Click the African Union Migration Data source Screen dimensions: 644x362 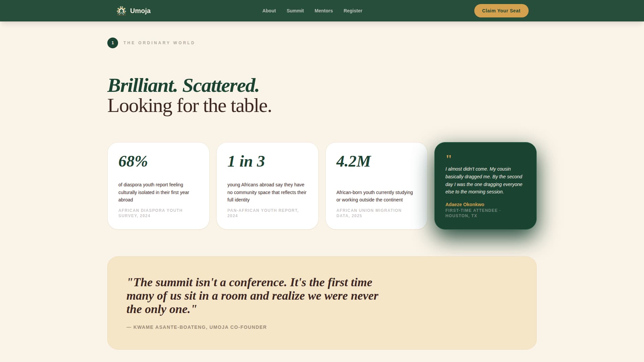click(x=369, y=213)
